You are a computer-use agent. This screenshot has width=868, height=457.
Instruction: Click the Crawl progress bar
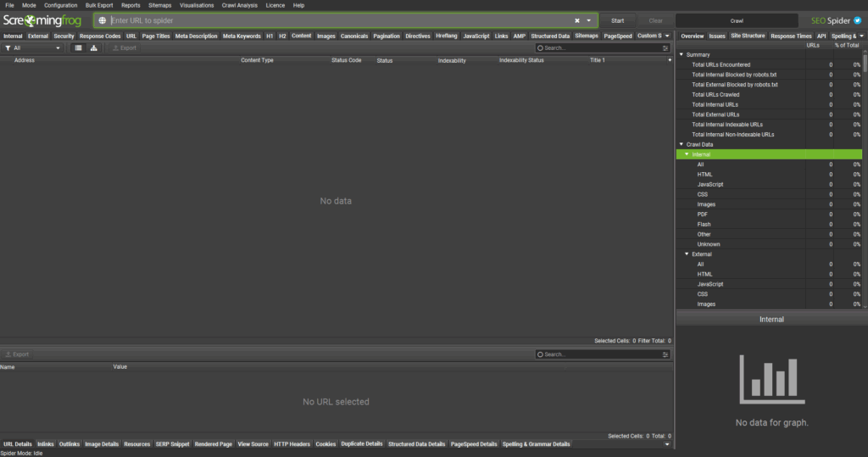(x=737, y=20)
